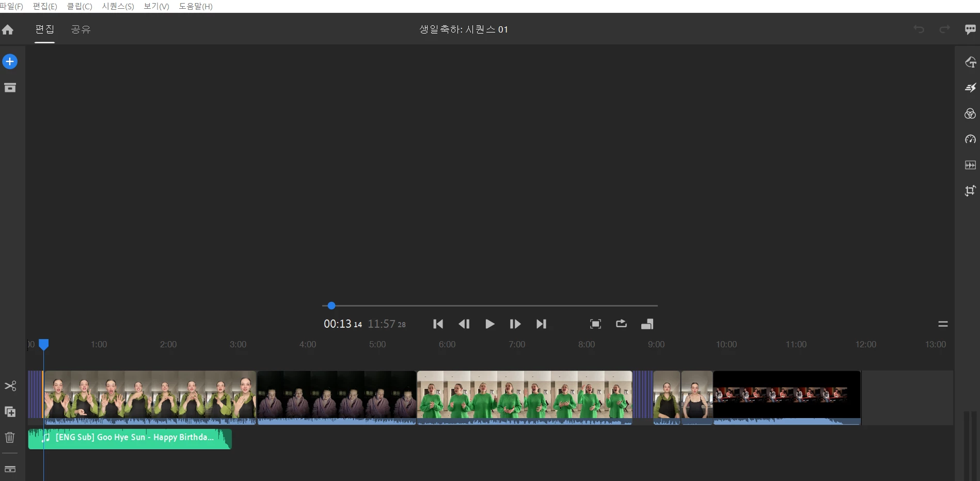Open the Transitions panel icon

pyautogui.click(x=970, y=88)
